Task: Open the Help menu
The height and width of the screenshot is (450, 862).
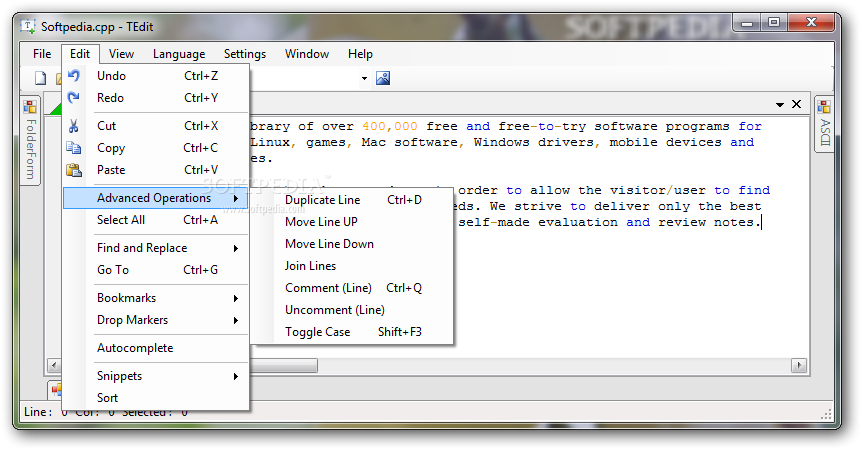Action: [x=360, y=54]
